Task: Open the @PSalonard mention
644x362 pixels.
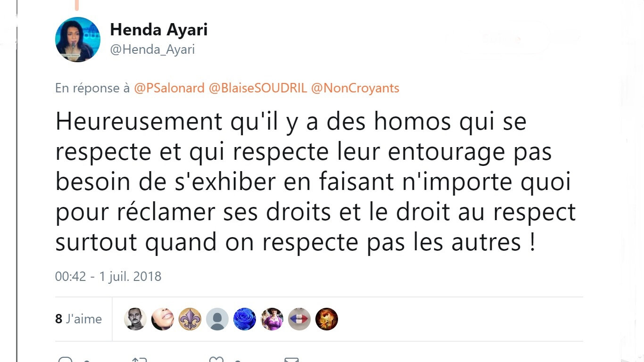Action: point(170,88)
